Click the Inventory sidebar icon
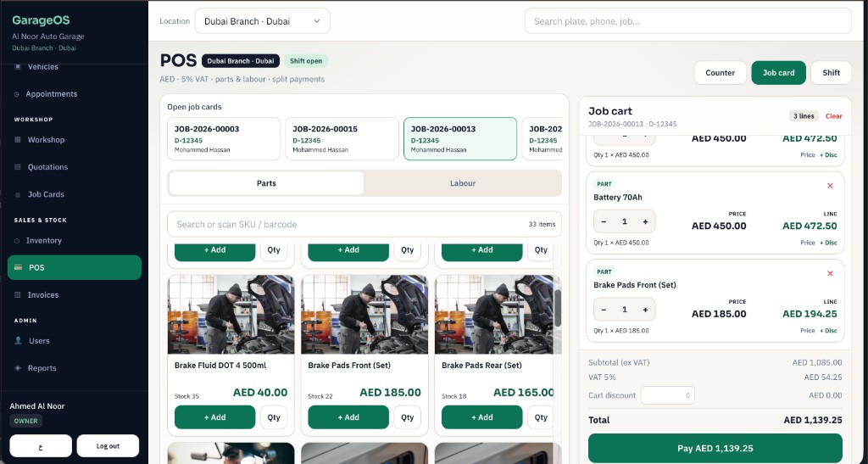 point(17,241)
